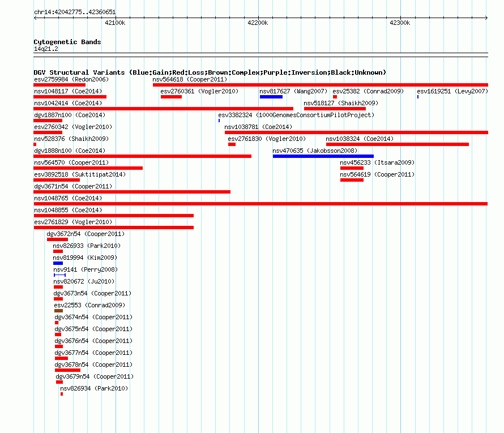Screen dimensions: 504x433
Task: Click the 42300k ruler label
Action: [x=400, y=23]
